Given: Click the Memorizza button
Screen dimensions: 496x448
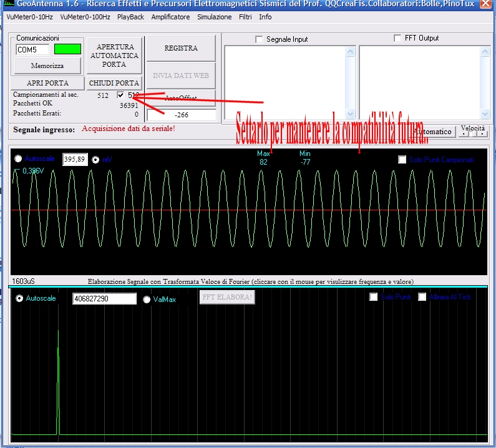Looking at the screenshot, I should pyautogui.click(x=47, y=65).
